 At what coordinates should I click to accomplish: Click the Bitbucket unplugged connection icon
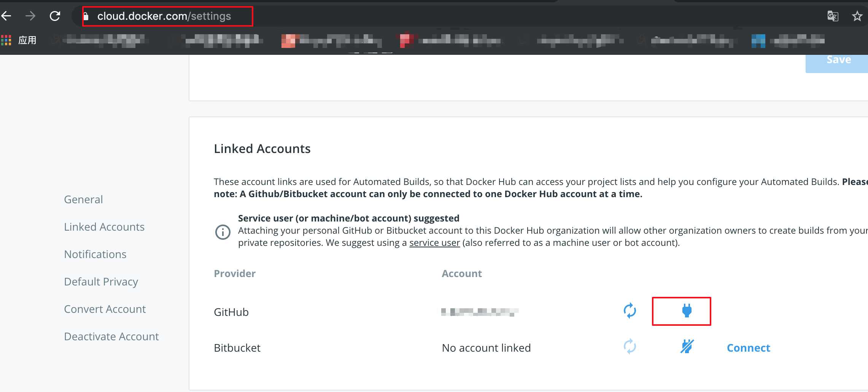point(687,346)
